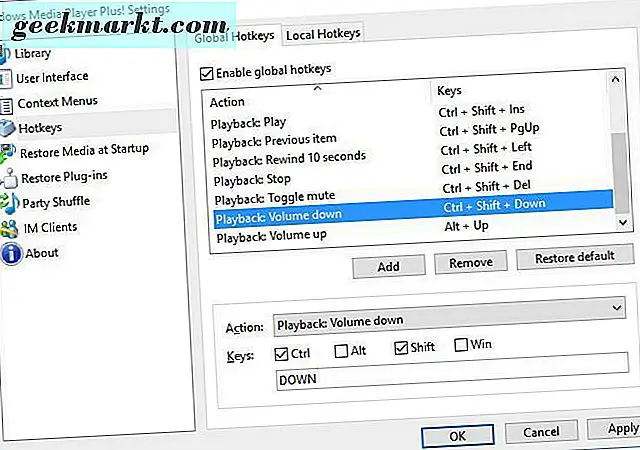Open Context Menus settings icon
Image resolution: width=640 pixels, height=450 pixels.
tap(7, 103)
